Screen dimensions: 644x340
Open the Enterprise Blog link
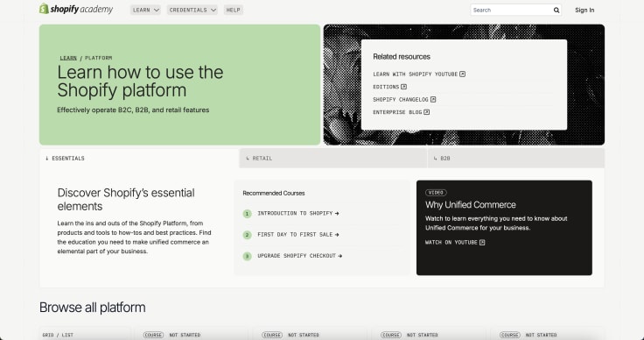[402, 112]
